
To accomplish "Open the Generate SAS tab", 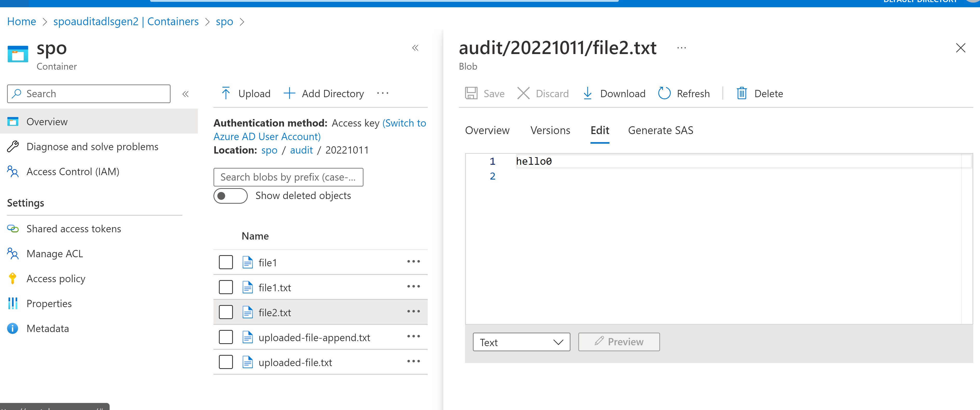I will click(660, 130).
